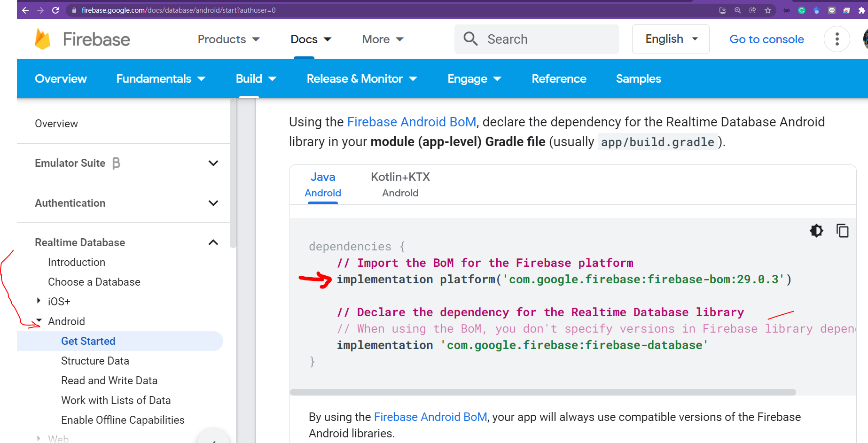Open Choose a Database page
Screen dimensions: 868x443
coord(94,282)
